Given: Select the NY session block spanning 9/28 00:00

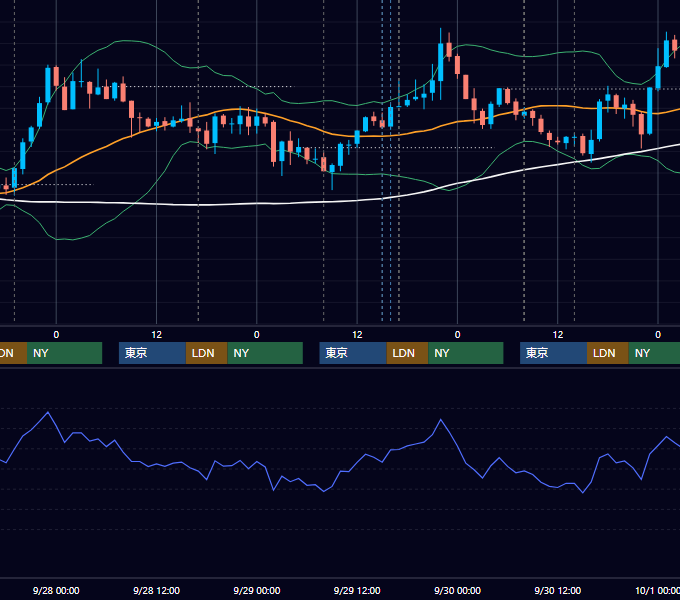Looking at the screenshot, I should click(65, 353).
